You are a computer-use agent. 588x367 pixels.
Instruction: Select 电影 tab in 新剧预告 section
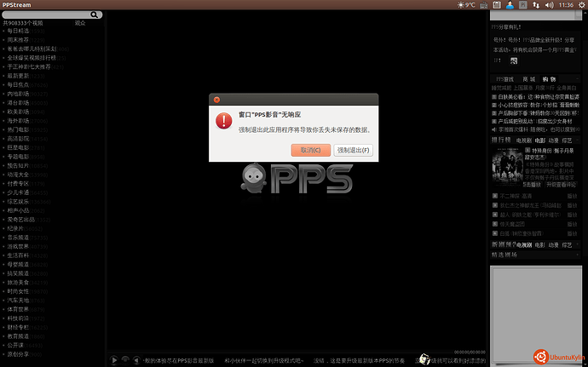[x=540, y=244]
